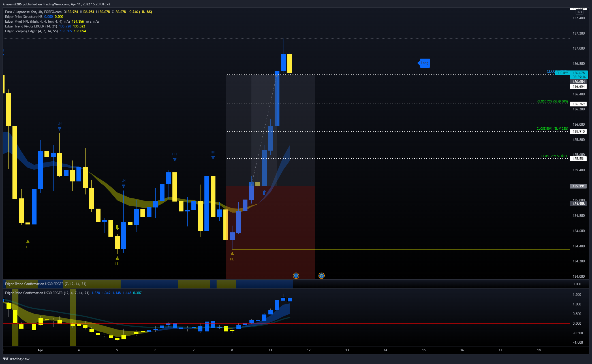This screenshot has height=364, width=592.
Task: Click the 136.269 price axis tag
Action: click(578, 104)
